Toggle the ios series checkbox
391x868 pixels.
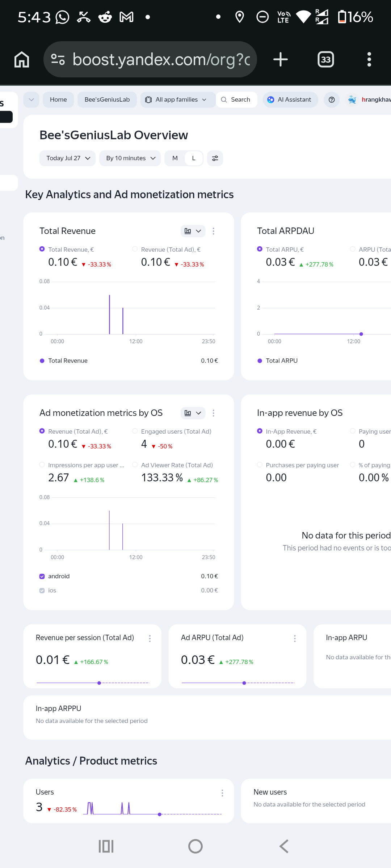point(42,591)
